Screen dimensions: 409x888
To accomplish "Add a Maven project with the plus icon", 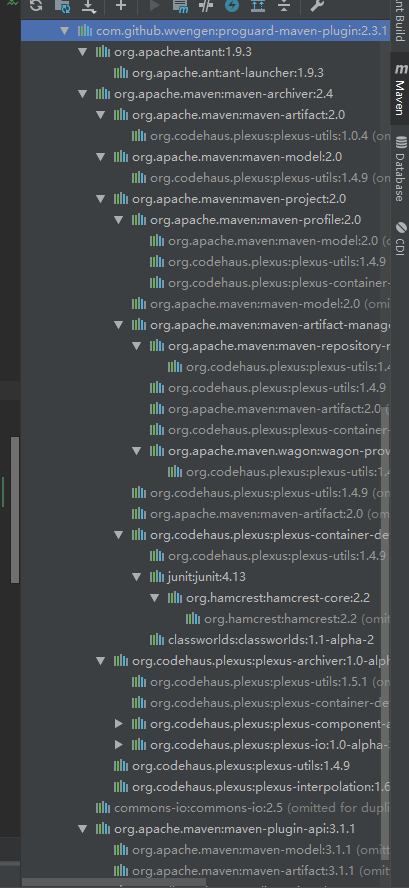I will pyautogui.click(x=121, y=6).
